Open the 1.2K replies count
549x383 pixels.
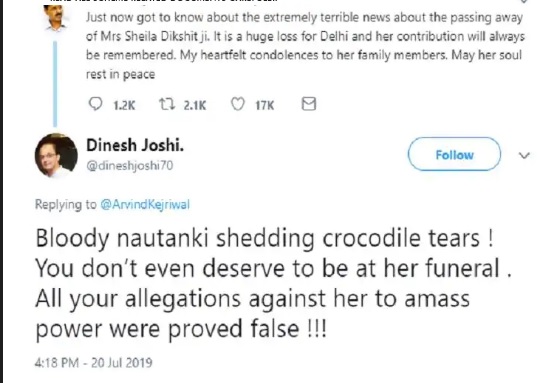124,105
